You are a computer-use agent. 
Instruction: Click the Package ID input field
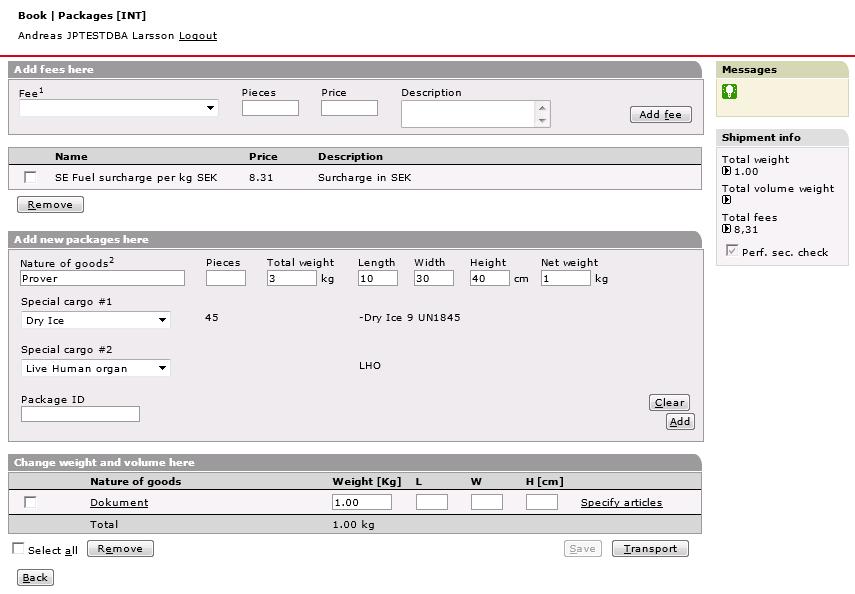[80, 414]
